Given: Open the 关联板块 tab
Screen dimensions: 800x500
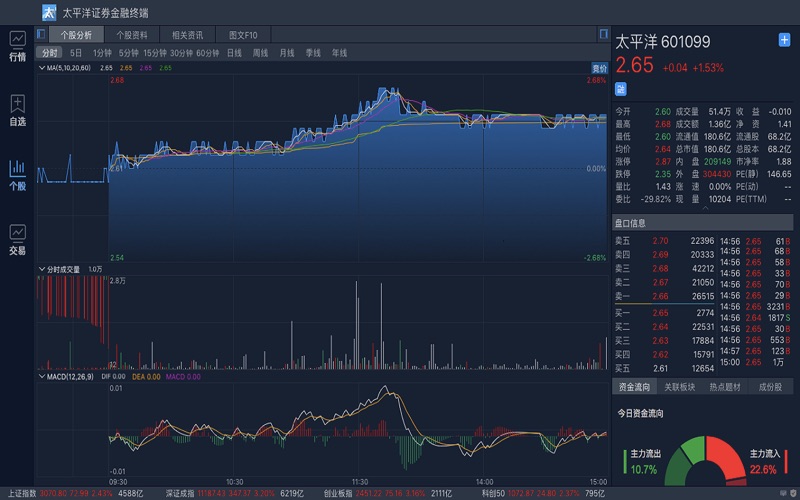Looking at the screenshot, I should [x=680, y=387].
